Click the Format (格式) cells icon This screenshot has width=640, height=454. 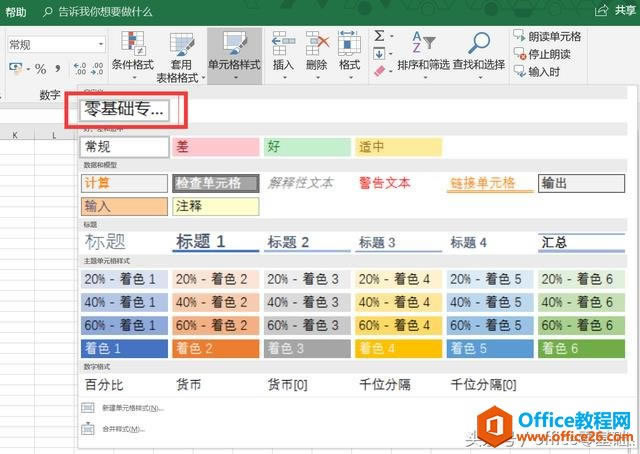[x=349, y=43]
